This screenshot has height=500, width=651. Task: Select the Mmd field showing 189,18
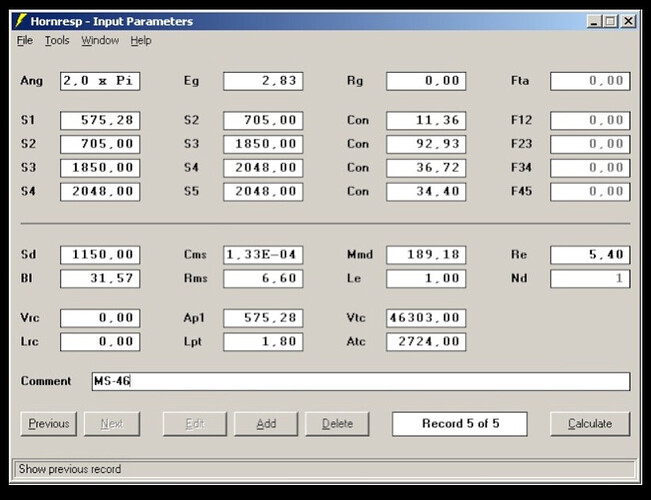click(426, 255)
